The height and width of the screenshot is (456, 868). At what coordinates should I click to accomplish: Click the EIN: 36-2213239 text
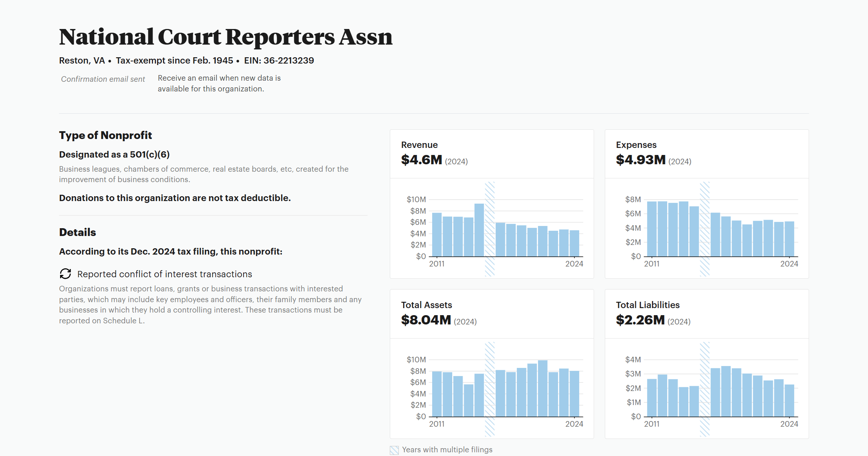[279, 61]
